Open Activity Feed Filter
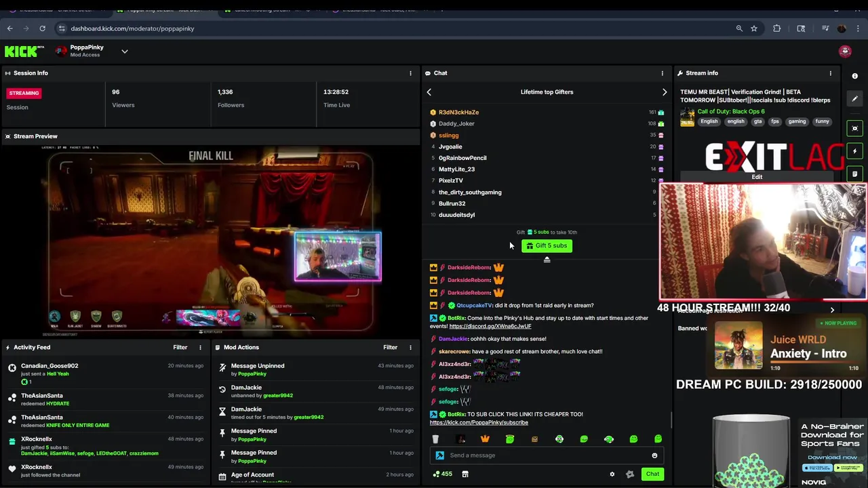This screenshot has height=488, width=868. pos(180,348)
